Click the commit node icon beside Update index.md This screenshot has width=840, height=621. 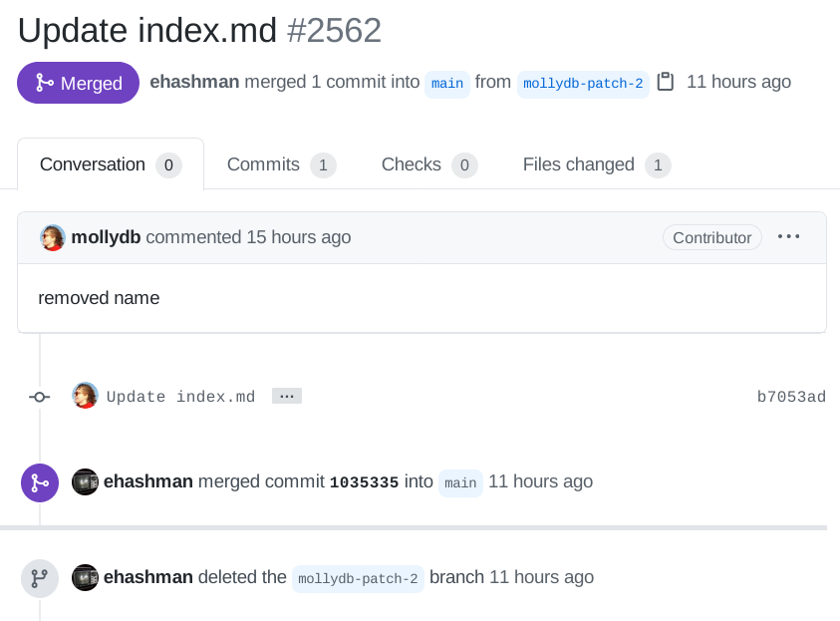tap(40, 397)
